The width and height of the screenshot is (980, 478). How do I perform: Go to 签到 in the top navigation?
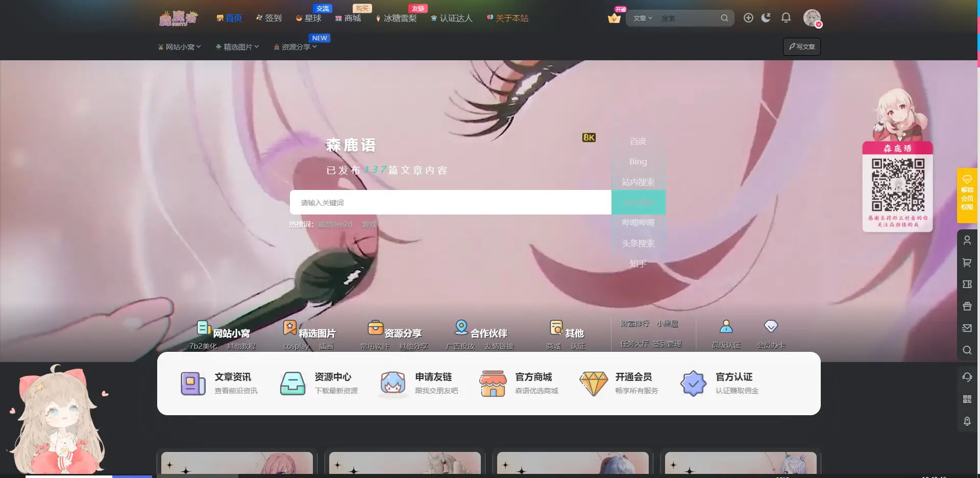point(269,18)
